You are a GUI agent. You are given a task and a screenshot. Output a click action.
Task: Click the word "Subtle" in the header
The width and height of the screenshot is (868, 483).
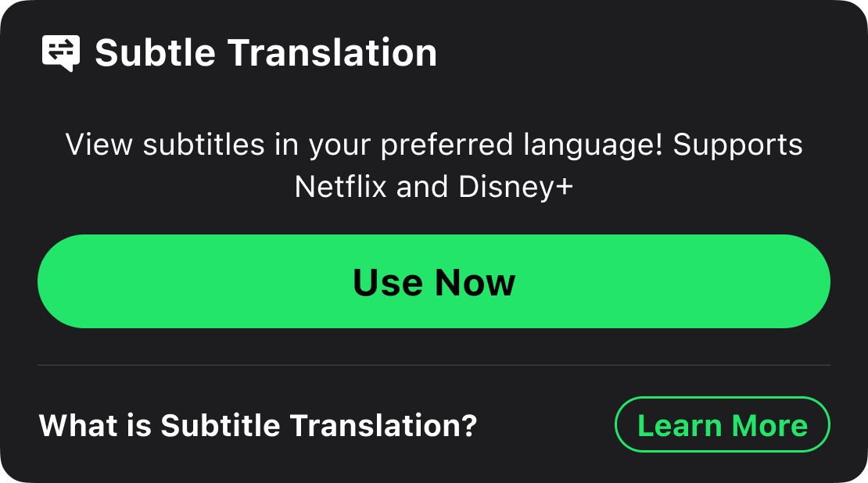pos(155,53)
